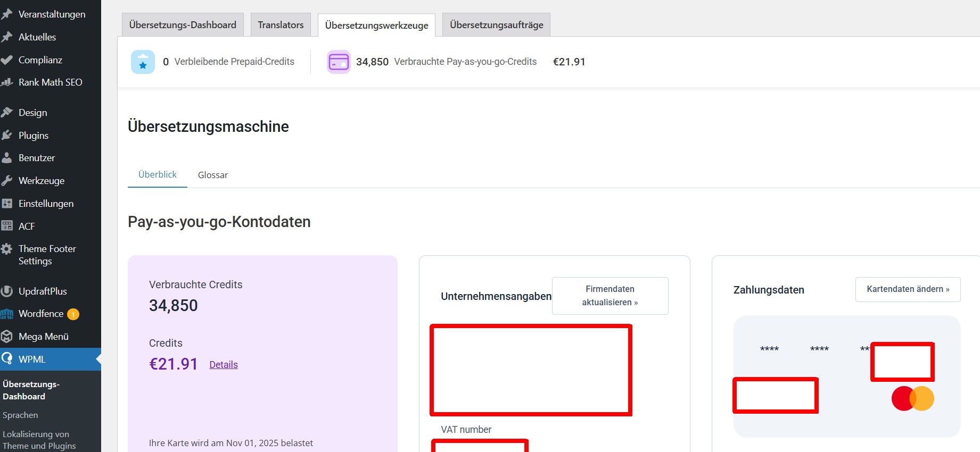Click the UpdraftPlus icon in the sidebar
The image size is (980, 452).
click(x=7, y=291)
